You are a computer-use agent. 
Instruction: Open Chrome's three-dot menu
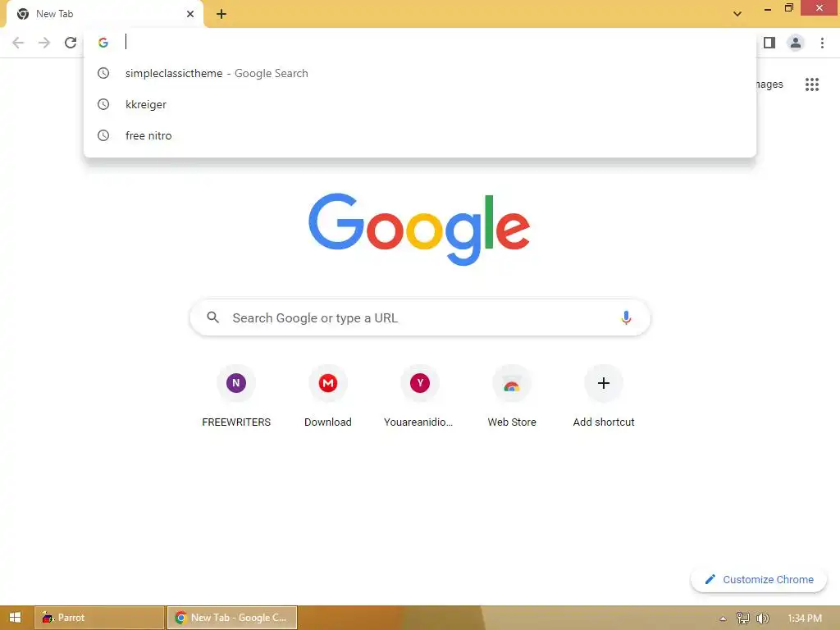[x=822, y=43]
